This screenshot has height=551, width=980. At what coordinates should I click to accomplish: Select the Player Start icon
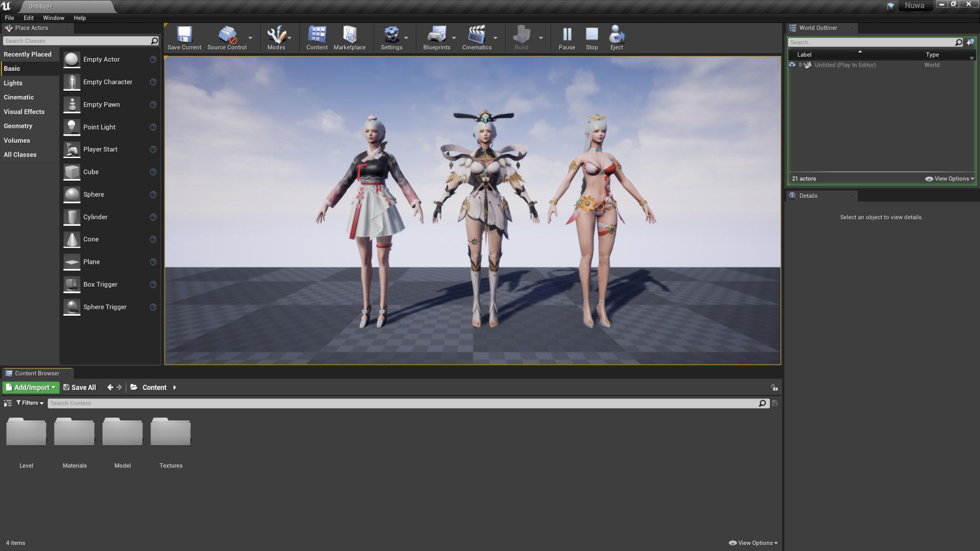point(72,149)
